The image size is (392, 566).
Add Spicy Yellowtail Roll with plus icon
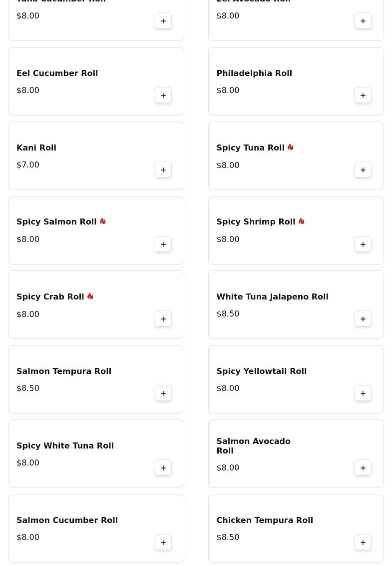click(363, 393)
